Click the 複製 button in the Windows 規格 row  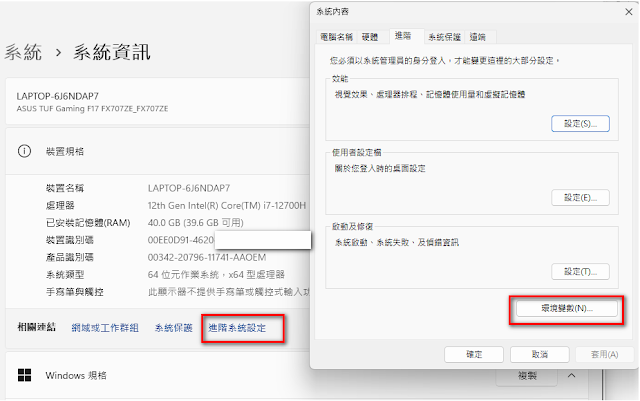[x=527, y=375]
